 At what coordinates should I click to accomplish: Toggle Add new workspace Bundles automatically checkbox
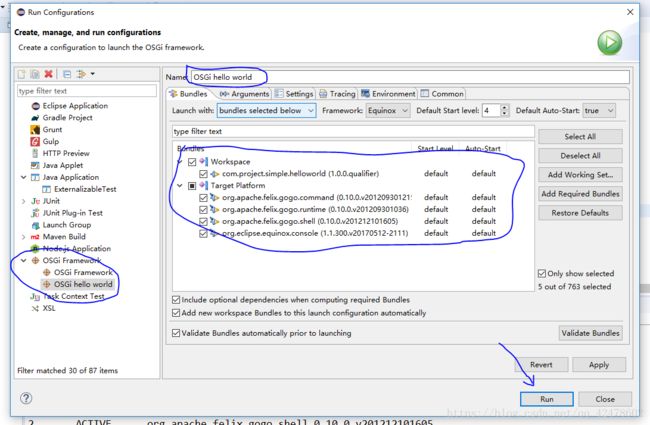click(x=176, y=313)
